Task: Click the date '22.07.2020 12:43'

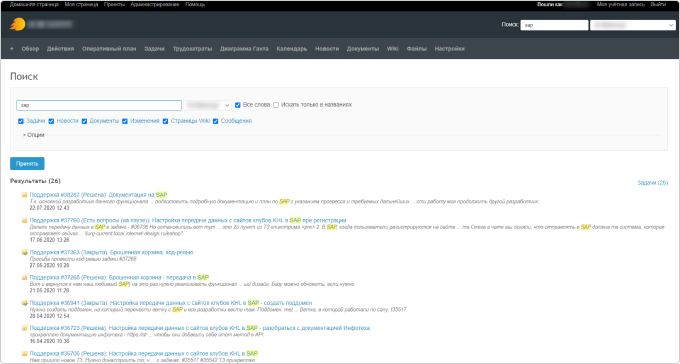Action: [49, 208]
